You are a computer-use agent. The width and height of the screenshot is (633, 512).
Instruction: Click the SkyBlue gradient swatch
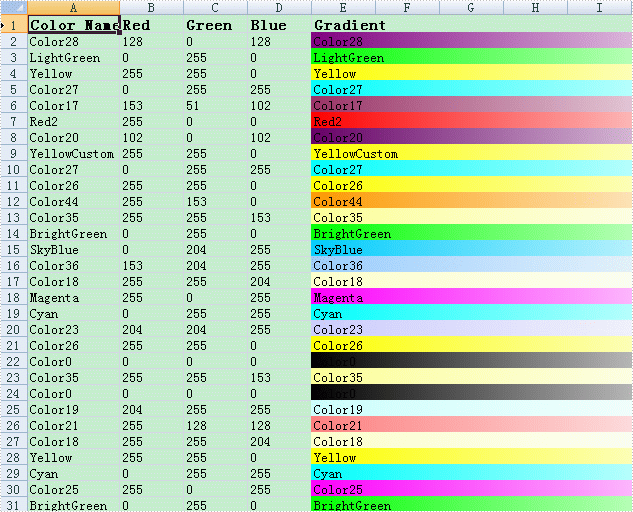(470, 250)
